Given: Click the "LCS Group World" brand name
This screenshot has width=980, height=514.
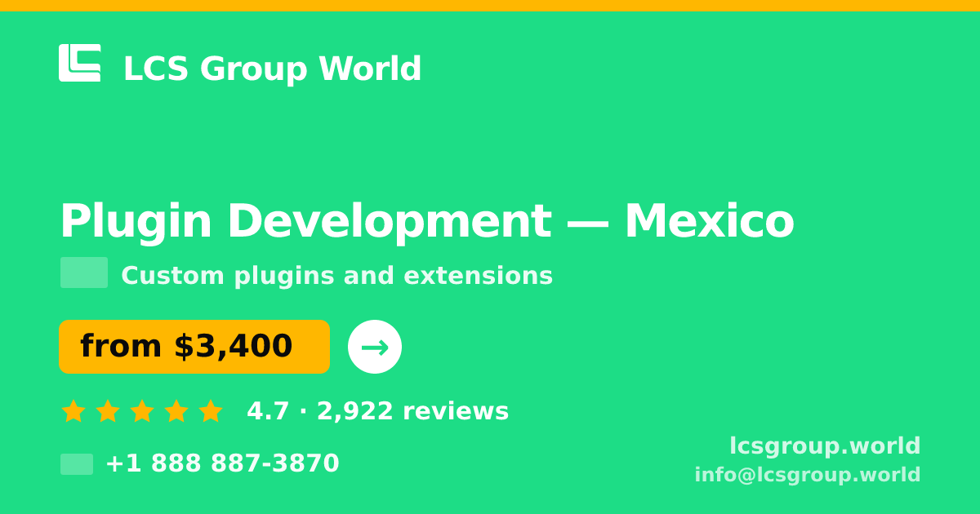Looking at the screenshot, I should pyautogui.click(x=272, y=69).
